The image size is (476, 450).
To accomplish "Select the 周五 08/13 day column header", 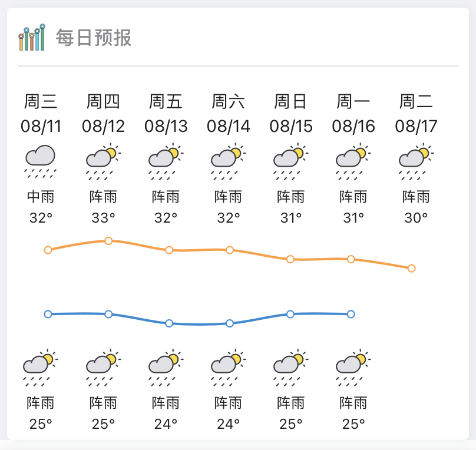I will [x=166, y=114].
